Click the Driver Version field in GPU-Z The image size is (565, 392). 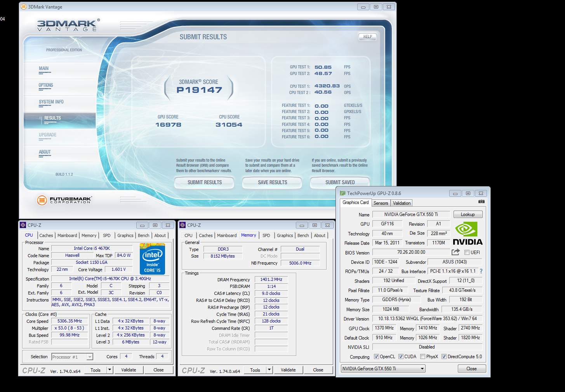(x=427, y=319)
